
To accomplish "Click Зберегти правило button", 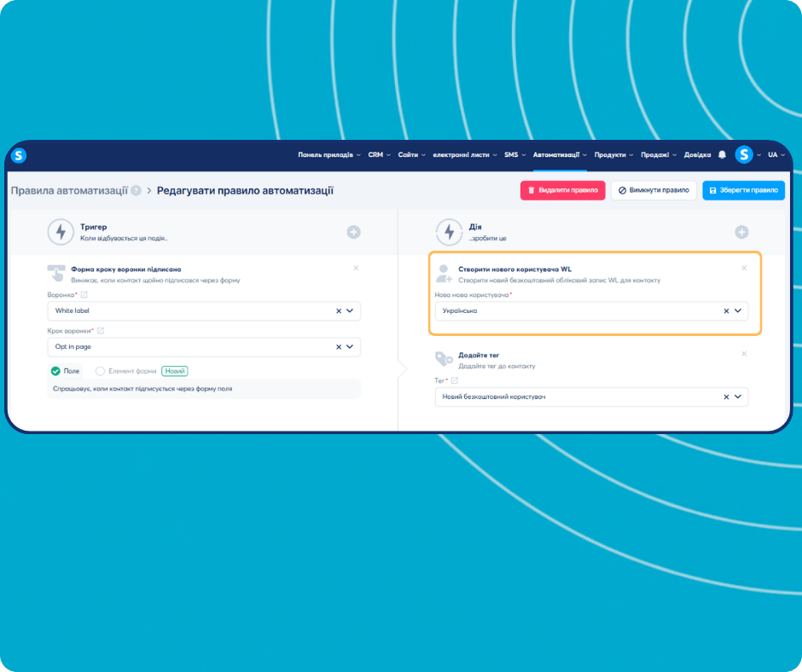I will (744, 190).
